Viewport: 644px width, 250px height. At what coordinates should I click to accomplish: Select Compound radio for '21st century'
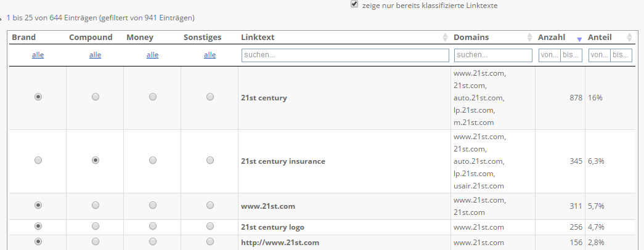pos(96,97)
